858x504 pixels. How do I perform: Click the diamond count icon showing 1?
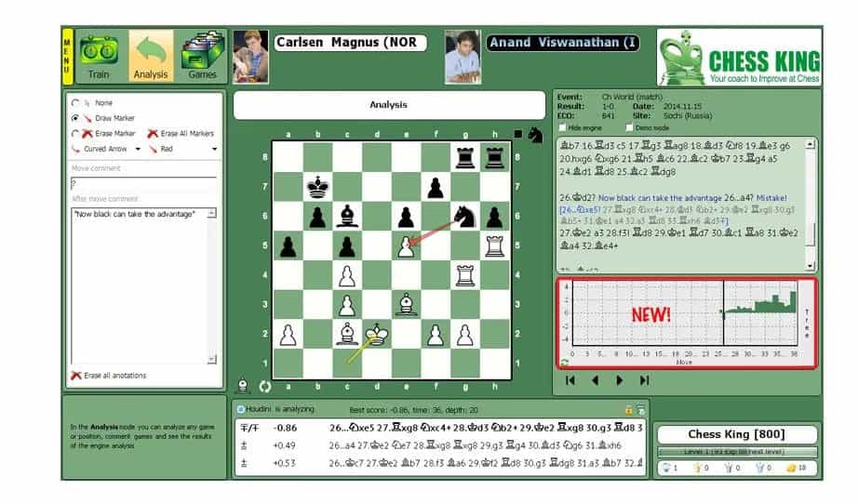pyautogui.click(x=666, y=468)
